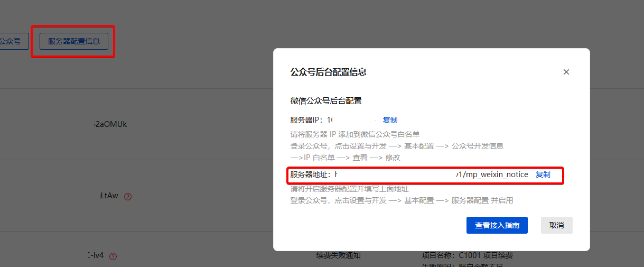644x267 pixels.
Task: Click help icon next to LtAw
Action: (x=127, y=196)
